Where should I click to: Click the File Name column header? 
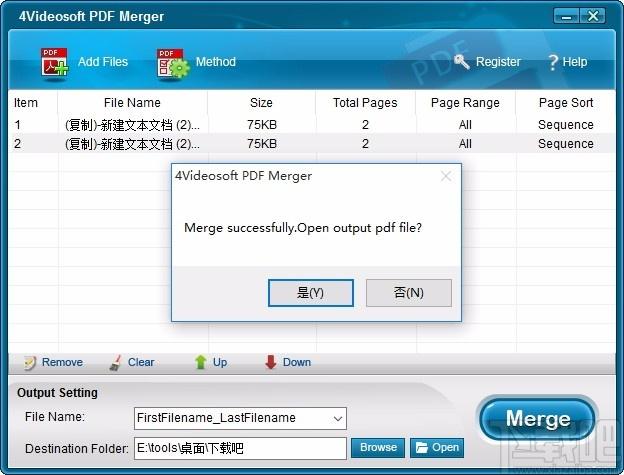click(132, 103)
